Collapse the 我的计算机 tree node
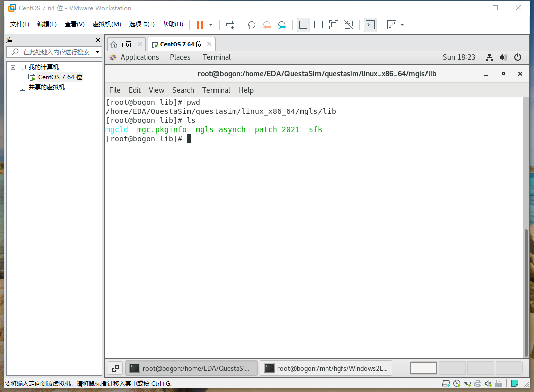The width and height of the screenshot is (534, 392). pyautogui.click(x=13, y=67)
